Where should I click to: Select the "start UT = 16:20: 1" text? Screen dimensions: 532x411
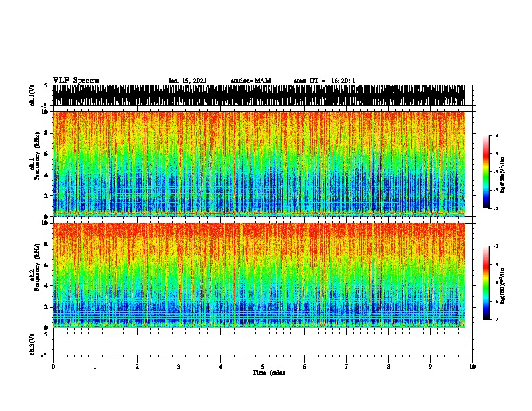tap(324, 81)
